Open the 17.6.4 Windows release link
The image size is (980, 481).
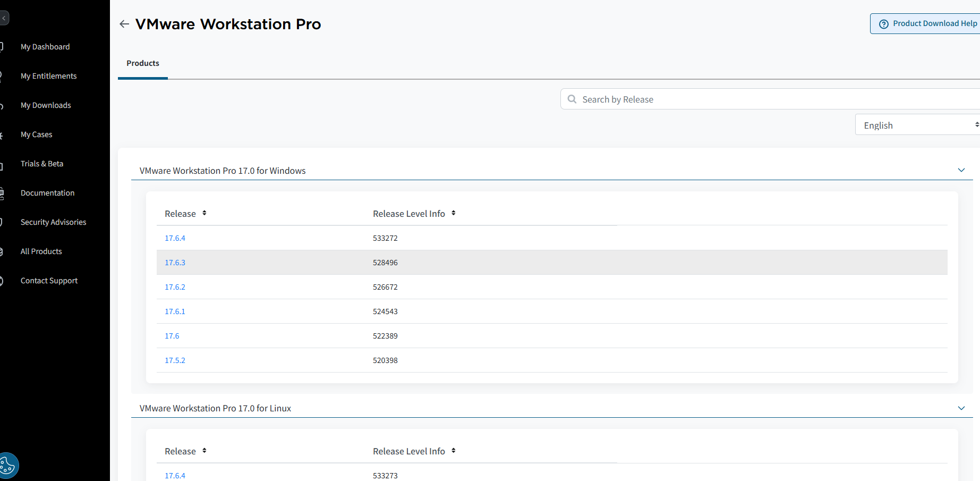tap(175, 238)
